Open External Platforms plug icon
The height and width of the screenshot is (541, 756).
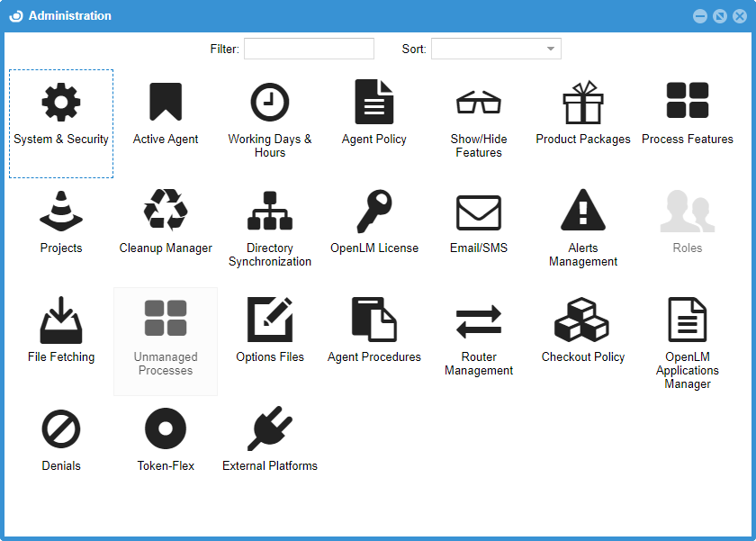(270, 429)
